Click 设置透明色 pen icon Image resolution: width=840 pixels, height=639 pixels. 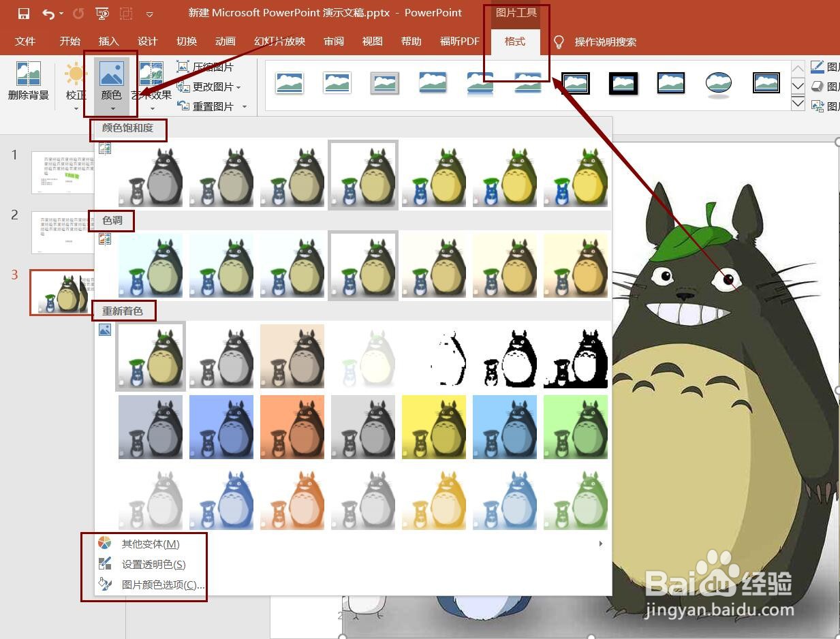pos(104,564)
